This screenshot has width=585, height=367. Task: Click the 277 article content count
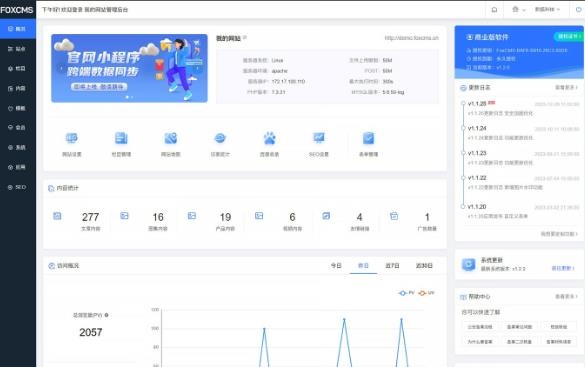91,217
